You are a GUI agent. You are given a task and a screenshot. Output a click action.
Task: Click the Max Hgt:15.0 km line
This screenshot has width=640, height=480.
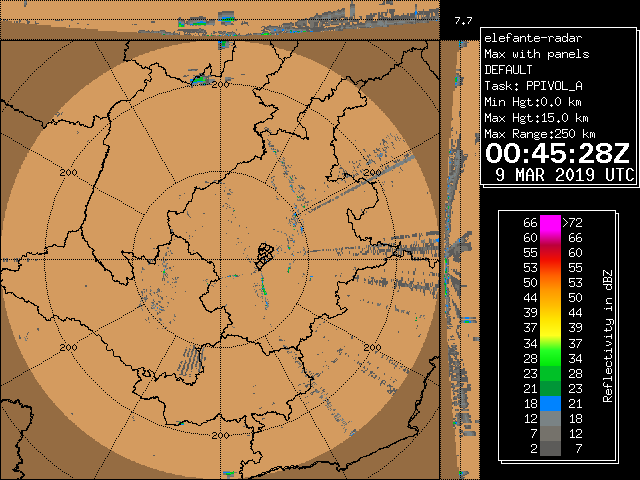click(533, 118)
